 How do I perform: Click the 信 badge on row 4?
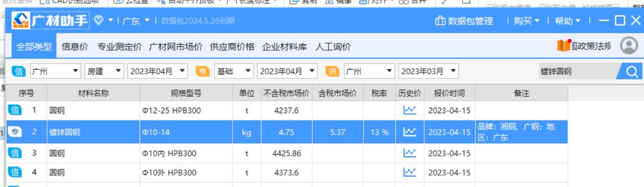click(15, 173)
